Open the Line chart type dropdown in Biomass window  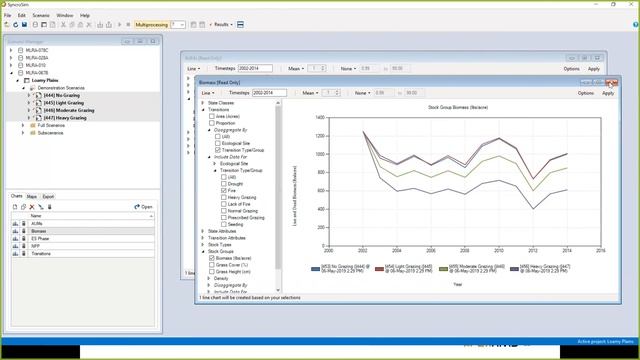(208, 93)
